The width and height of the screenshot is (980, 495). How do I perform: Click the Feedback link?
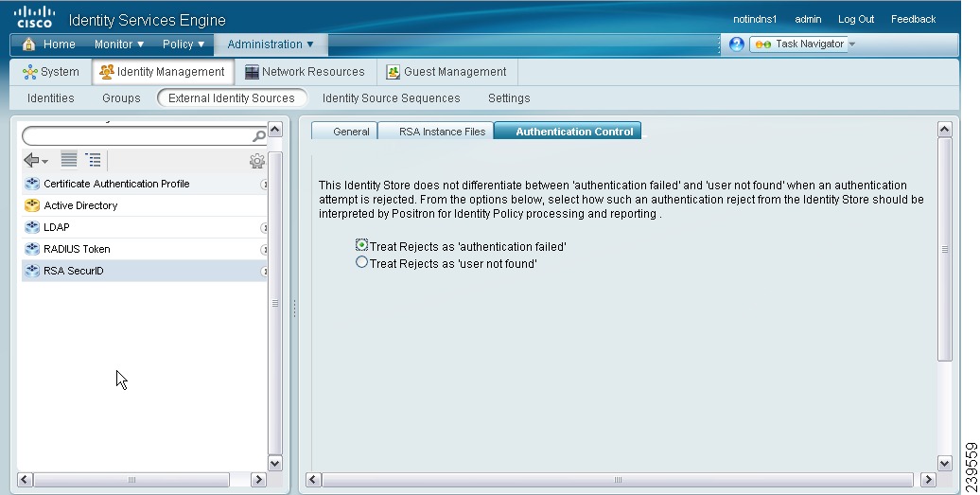913,19
